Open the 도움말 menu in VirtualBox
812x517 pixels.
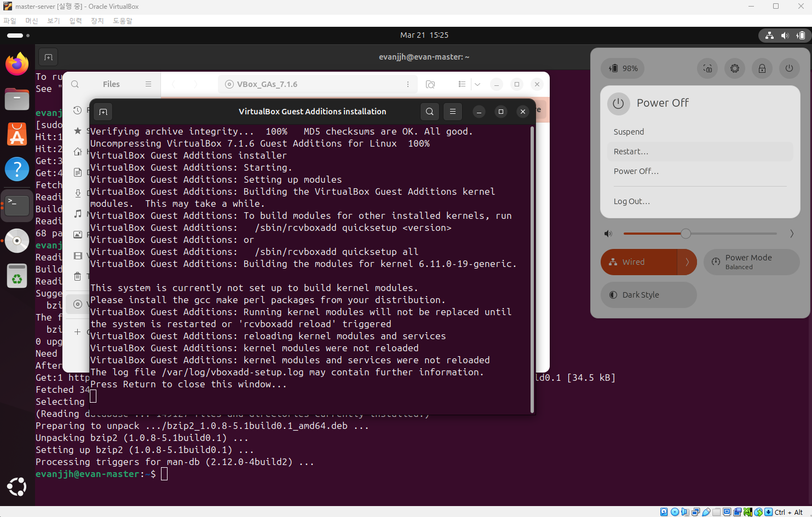click(x=123, y=21)
